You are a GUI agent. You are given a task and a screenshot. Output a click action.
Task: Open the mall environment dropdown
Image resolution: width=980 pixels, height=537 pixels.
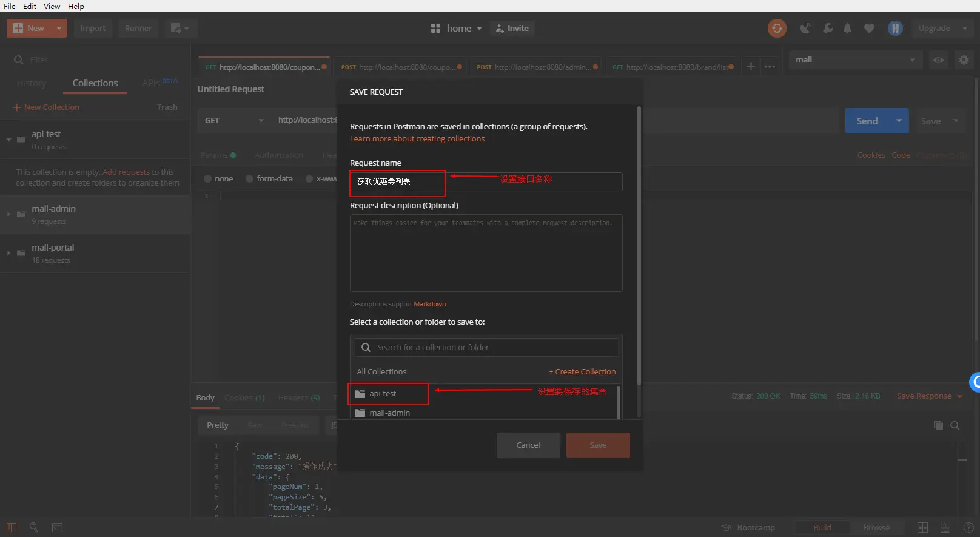[855, 59]
